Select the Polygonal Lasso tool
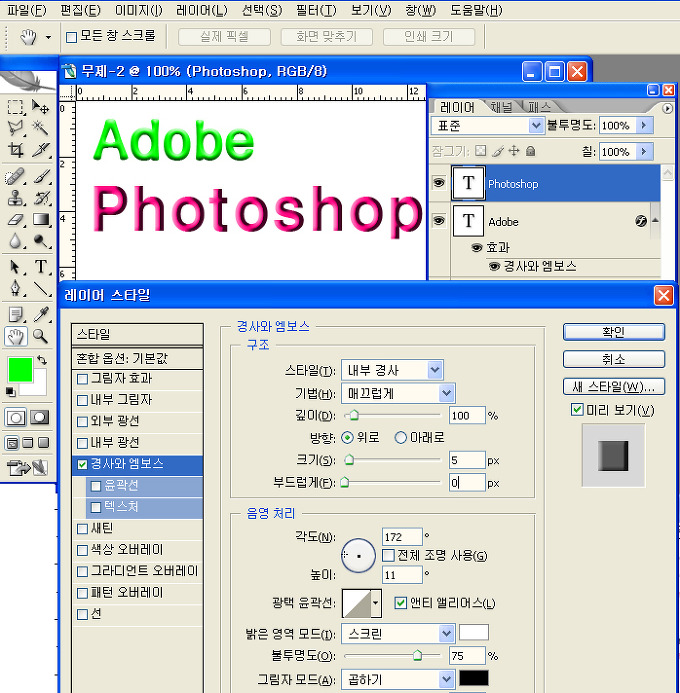This screenshot has height=693, width=680. tap(15, 129)
